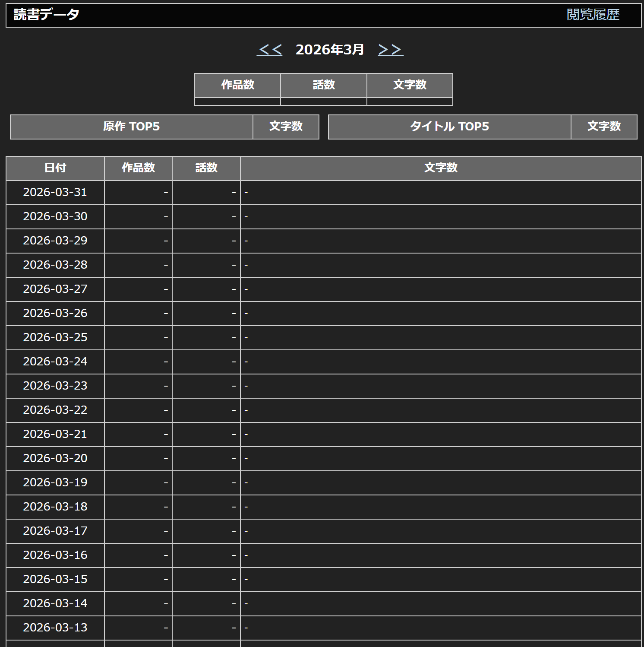Click the summary 作品数 header cell
This screenshot has width=644, height=647.
[x=237, y=85]
